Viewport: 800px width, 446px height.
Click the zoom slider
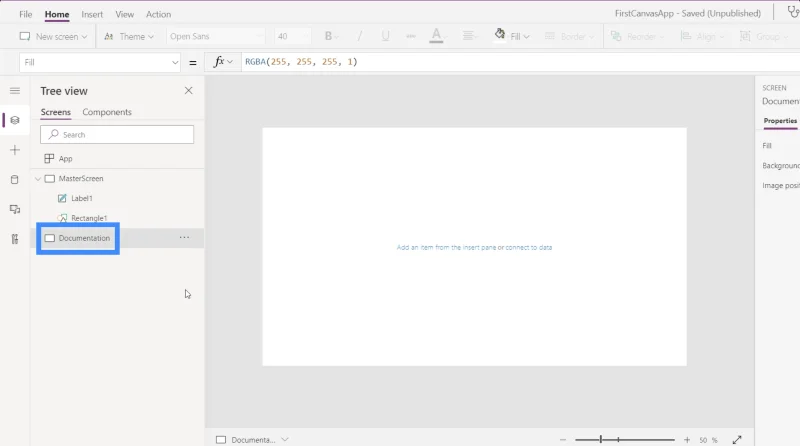pos(624,439)
